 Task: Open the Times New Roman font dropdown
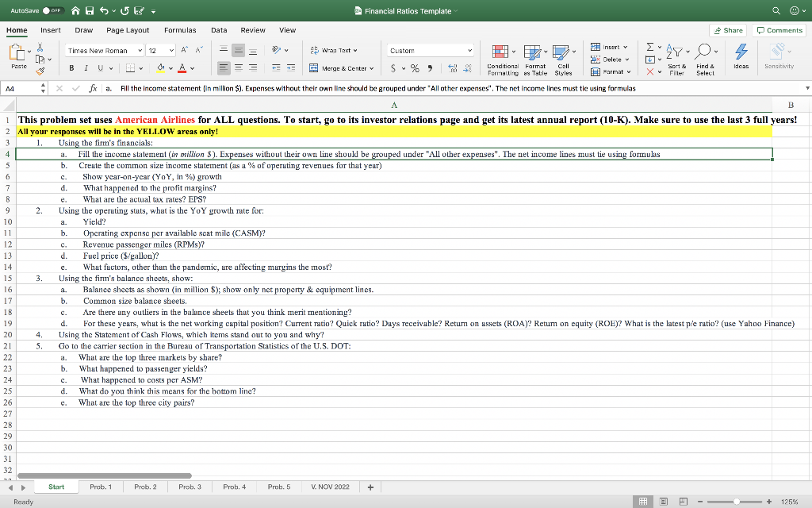coord(140,50)
